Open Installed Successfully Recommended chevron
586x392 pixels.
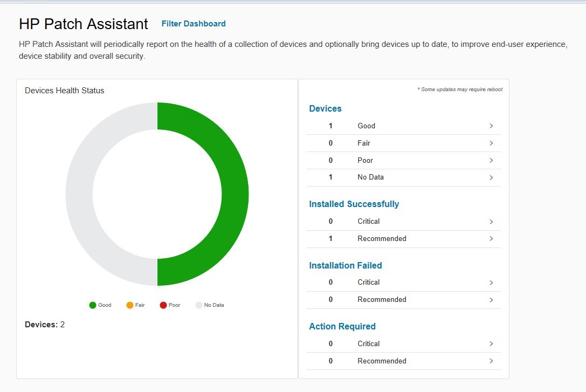click(x=491, y=239)
